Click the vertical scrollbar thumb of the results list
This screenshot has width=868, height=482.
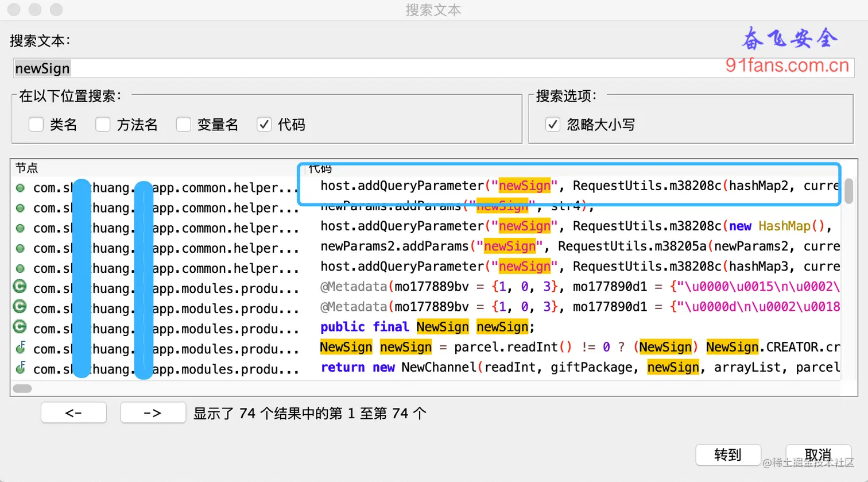848,191
